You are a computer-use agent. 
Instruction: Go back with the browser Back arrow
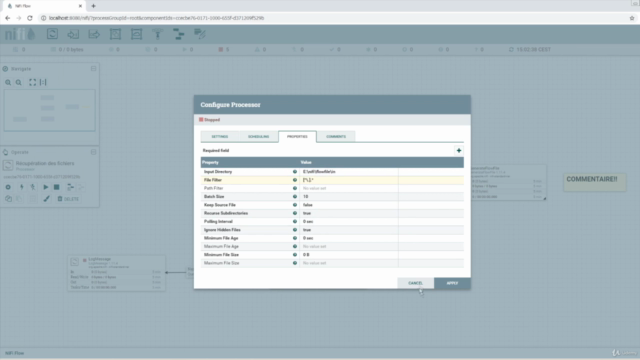(7, 18)
